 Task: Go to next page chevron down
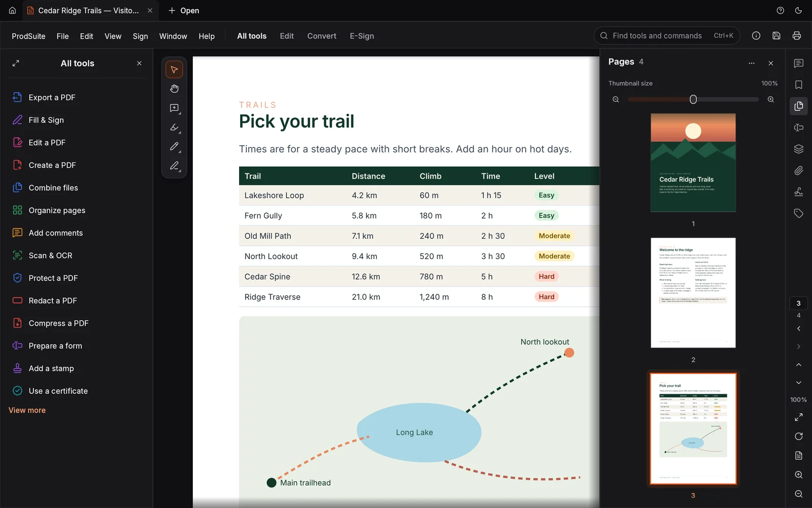tap(799, 383)
